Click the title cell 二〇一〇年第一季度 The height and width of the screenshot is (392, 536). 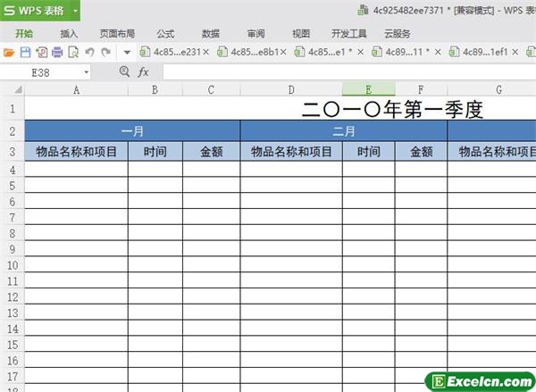tap(392, 110)
